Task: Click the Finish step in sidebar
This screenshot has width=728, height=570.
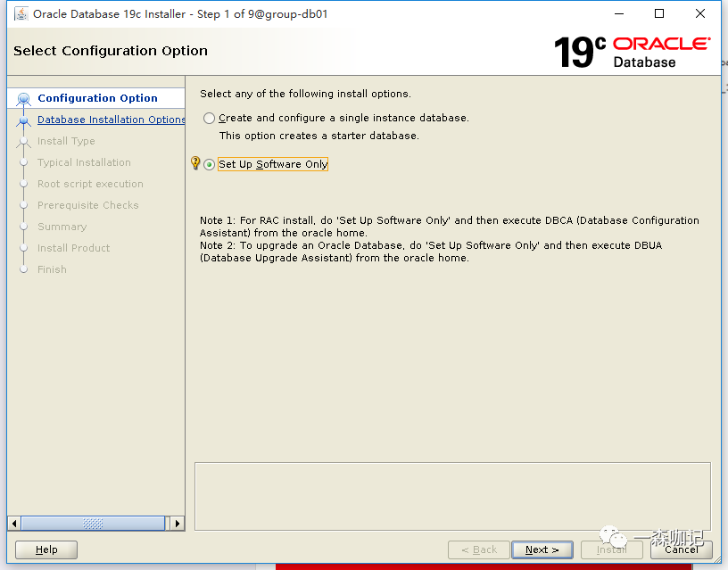Action: 52,269
